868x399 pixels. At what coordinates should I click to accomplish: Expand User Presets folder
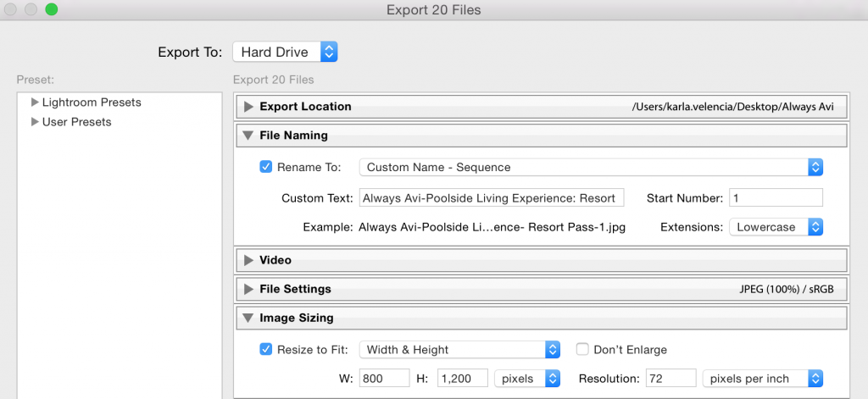36,122
